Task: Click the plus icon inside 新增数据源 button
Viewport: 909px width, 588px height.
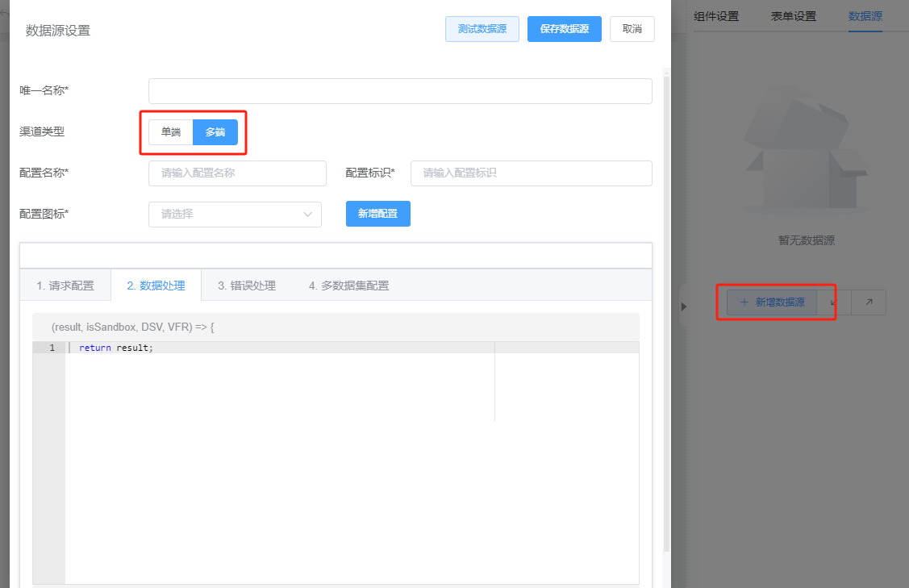Action: coord(744,302)
